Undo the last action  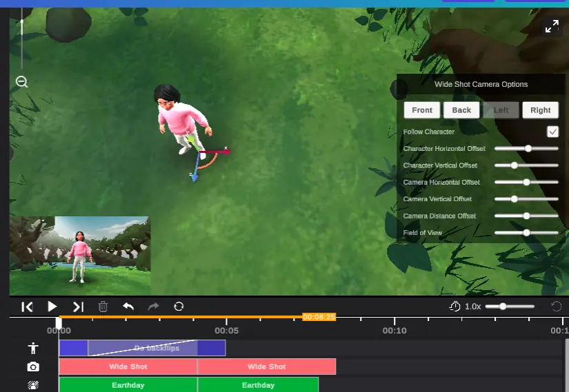point(128,307)
